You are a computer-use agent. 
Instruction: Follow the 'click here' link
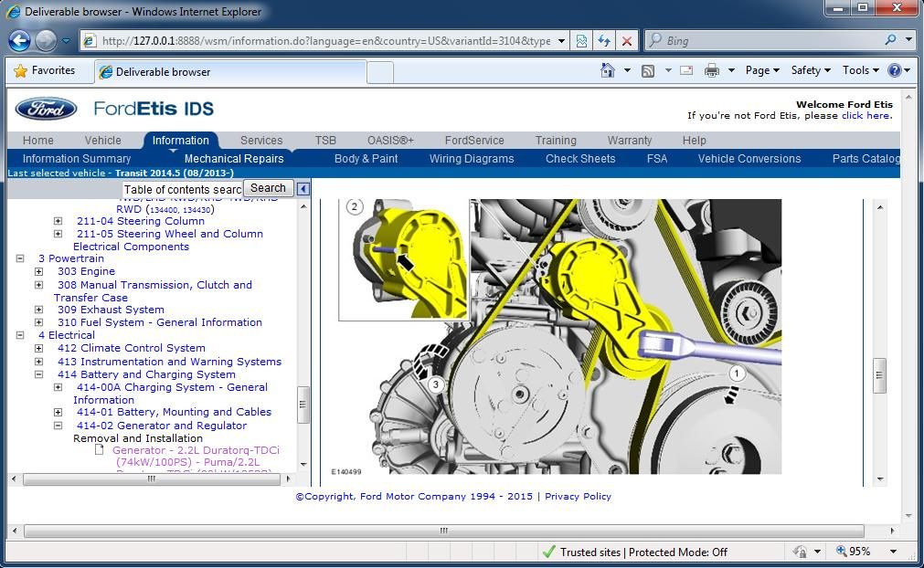point(866,115)
